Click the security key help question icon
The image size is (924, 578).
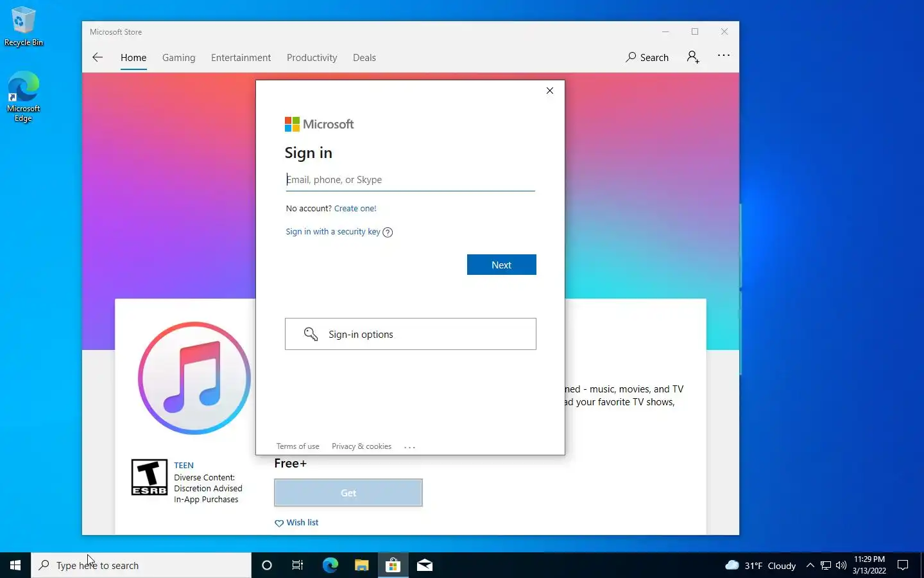(x=388, y=232)
